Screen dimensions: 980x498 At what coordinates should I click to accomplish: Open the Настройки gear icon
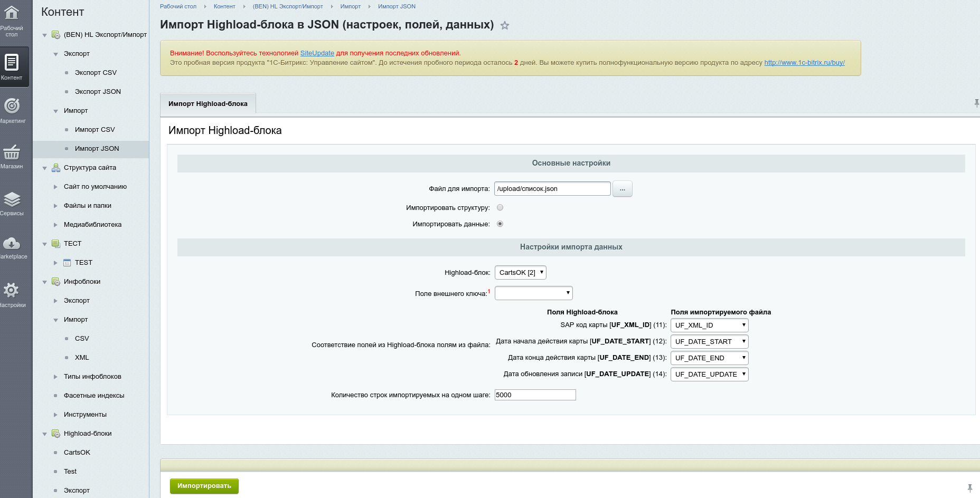pos(11,290)
